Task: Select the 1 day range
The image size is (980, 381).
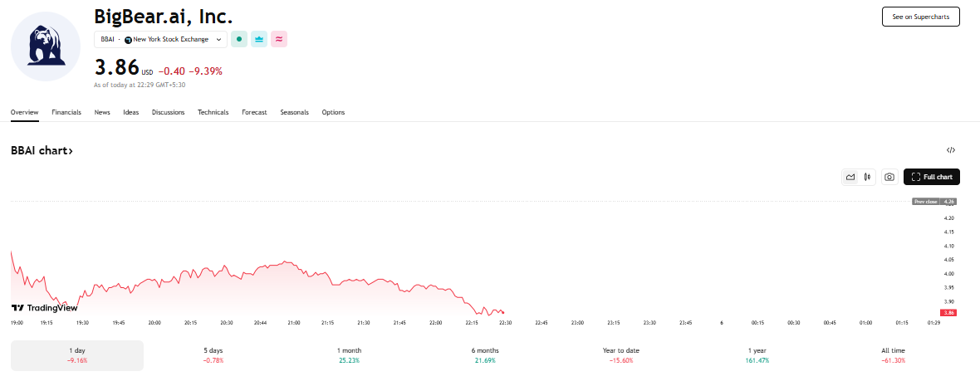Action: pyautogui.click(x=77, y=355)
